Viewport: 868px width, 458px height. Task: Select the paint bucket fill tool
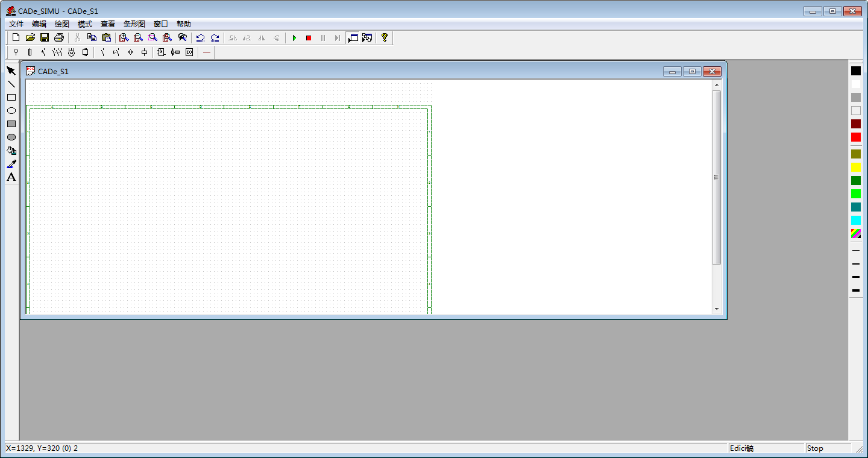click(11, 151)
